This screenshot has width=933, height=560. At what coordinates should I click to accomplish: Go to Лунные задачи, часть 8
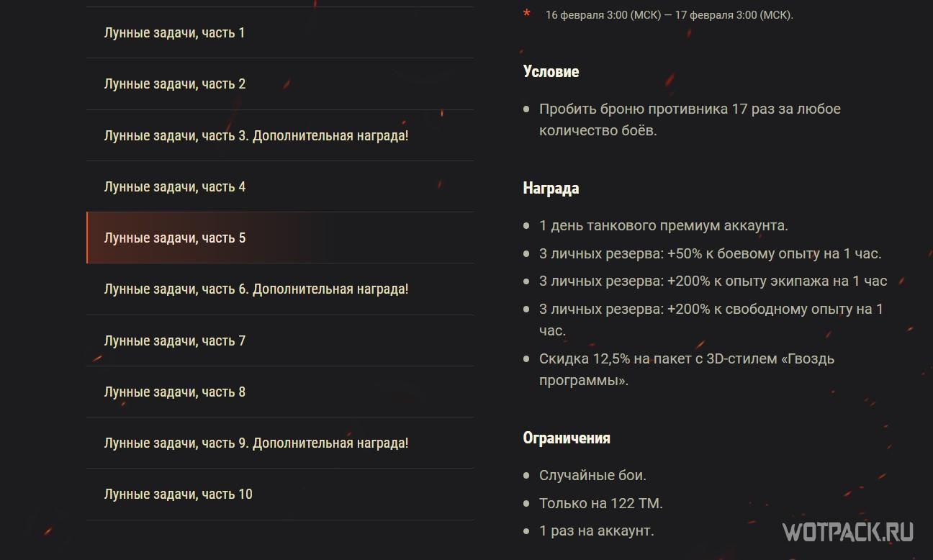coord(175,392)
